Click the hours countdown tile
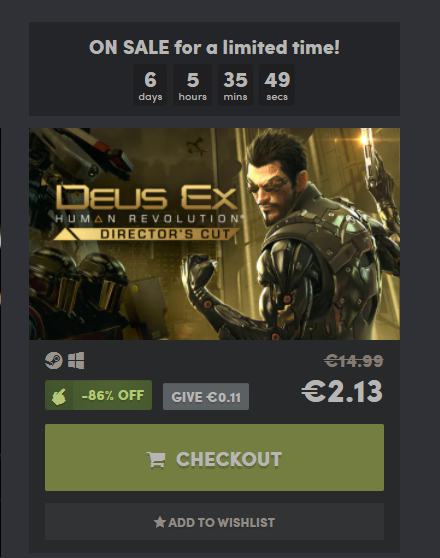This screenshot has height=558, width=440. point(193,85)
